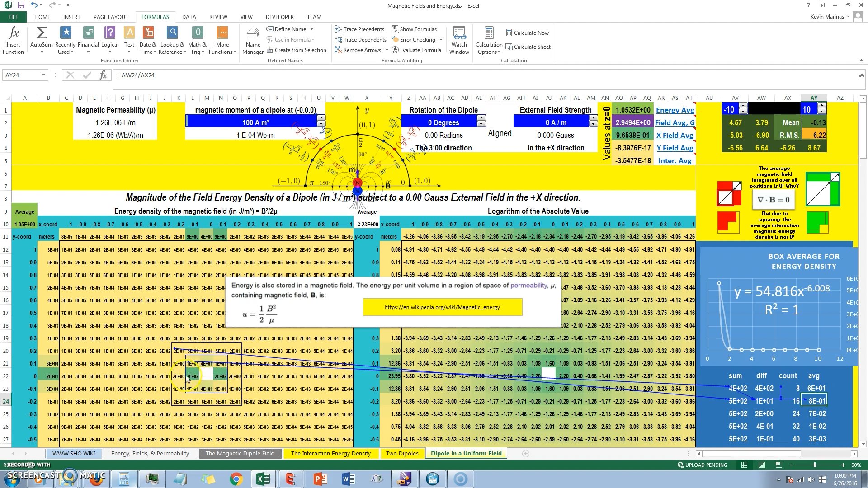The image size is (868, 488).
Task: Open the More Functions menu
Action: (x=222, y=40)
